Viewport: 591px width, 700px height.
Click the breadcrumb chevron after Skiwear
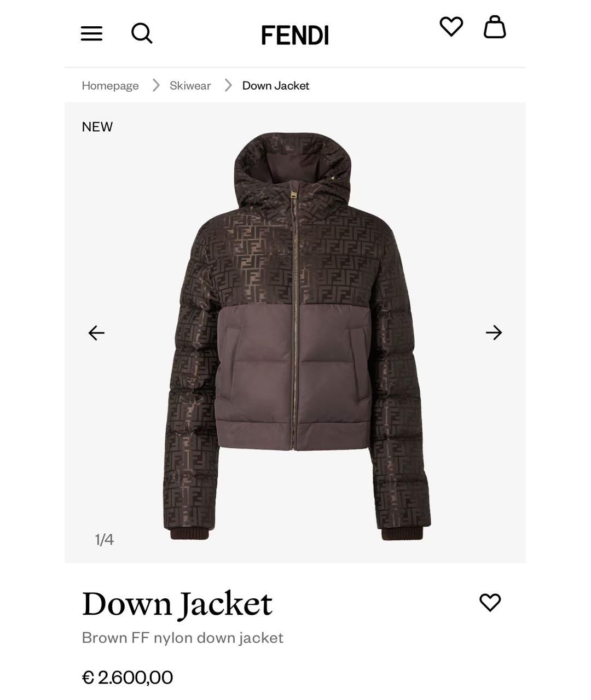click(228, 85)
